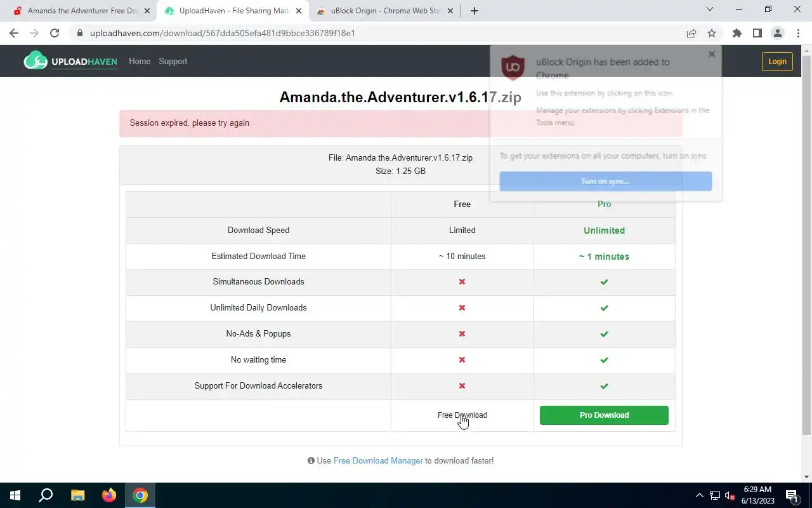The width and height of the screenshot is (812, 508).
Task: Click the green Pro Download button
Action: [x=604, y=415]
